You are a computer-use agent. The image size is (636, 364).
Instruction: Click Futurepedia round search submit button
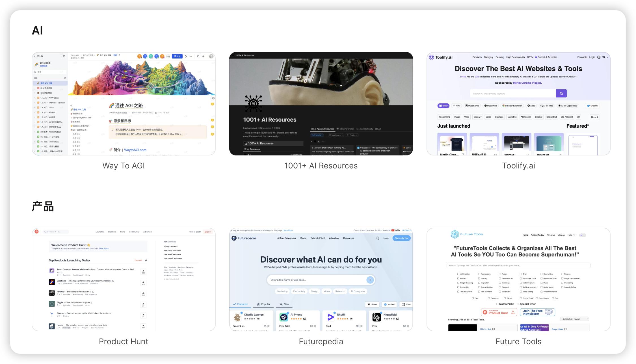coord(370,280)
